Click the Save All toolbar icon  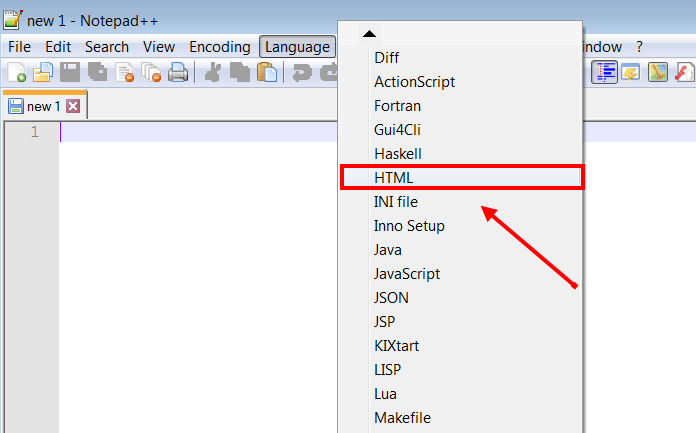pos(97,72)
